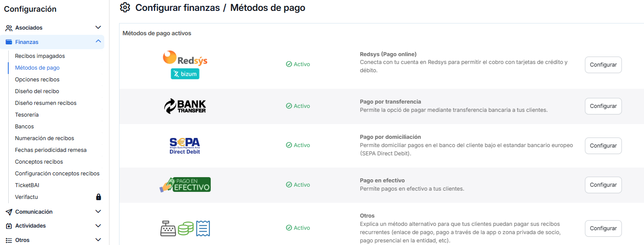Viewport: 644px width, 245px height.
Task: Expand the Otros sidebar chevron
Action: (98, 240)
